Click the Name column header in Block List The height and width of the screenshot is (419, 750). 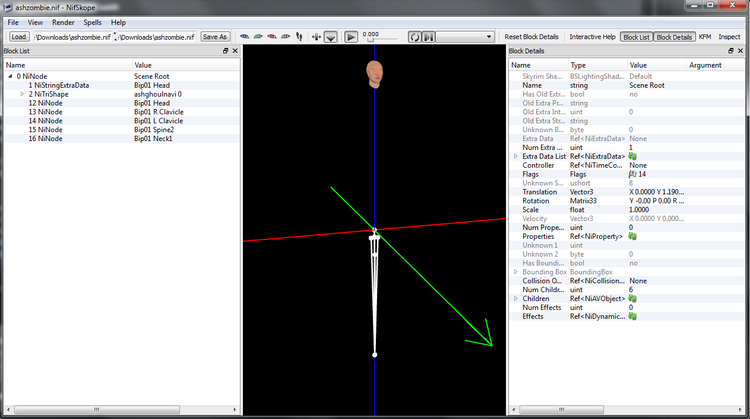tap(68, 65)
